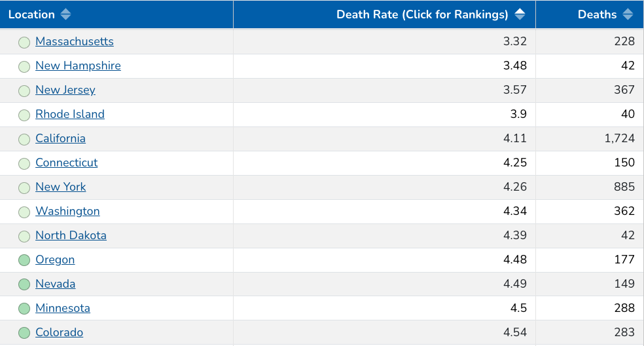Sort by Death Rate column arrows
The width and height of the screenshot is (644, 346).
pos(520,14)
